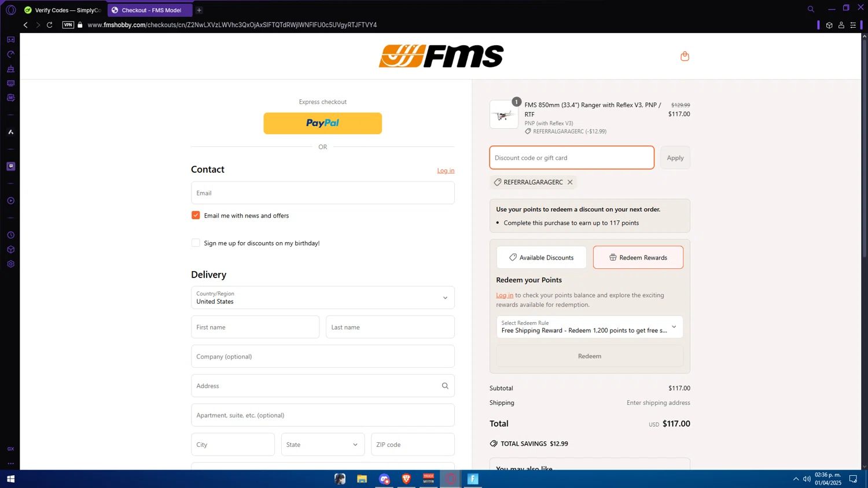
Task: Open GX Corner controller icon in sidebar
Action: (10, 40)
